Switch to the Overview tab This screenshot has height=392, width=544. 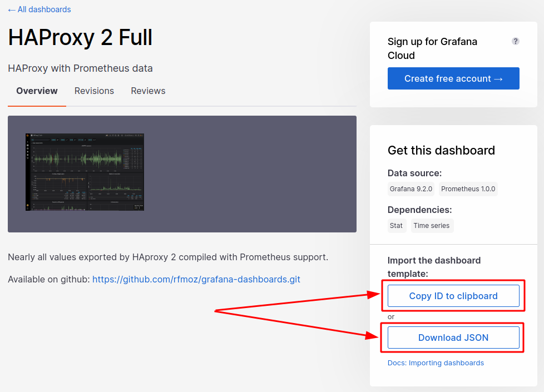click(37, 91)
